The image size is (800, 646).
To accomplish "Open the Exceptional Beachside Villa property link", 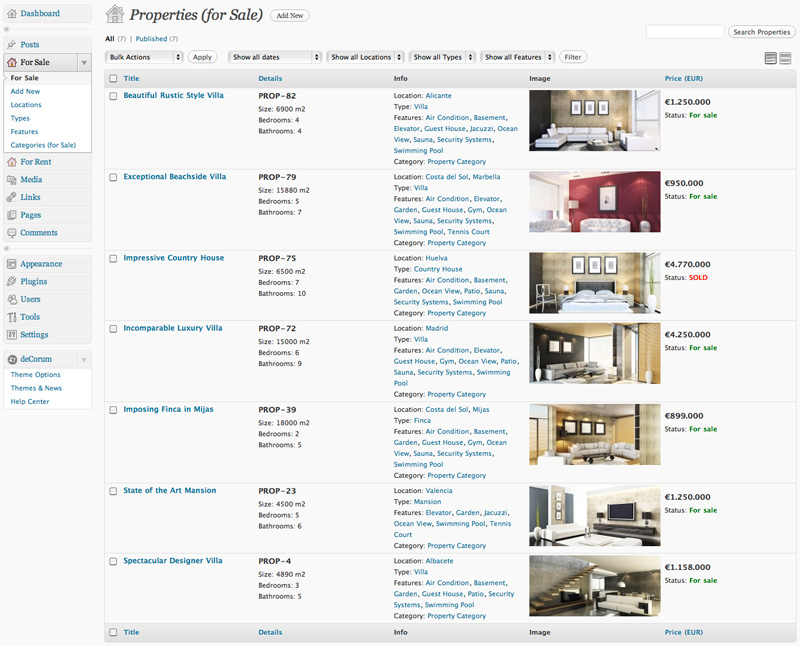I will click(175, 177).
